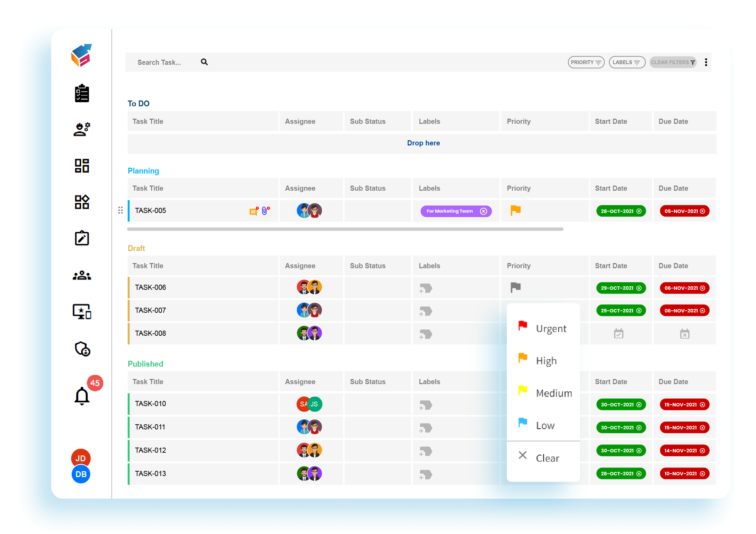This screenshot has height=534, width=756.
Task: Click the horizontal scrollbar under Planning
Action: pos(345,229)
